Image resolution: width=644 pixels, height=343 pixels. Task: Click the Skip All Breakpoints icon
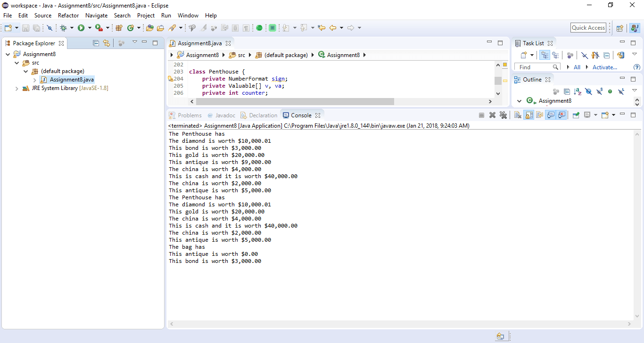click(x=50, y=28)
